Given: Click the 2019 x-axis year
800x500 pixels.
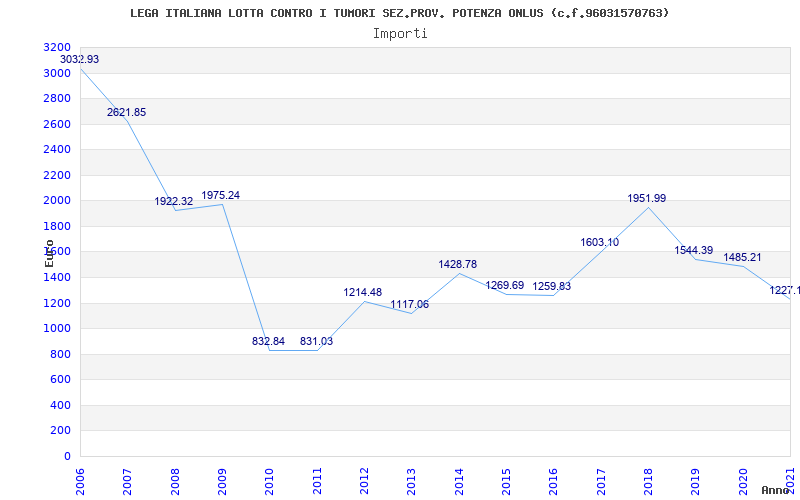Looking at the screenshot, I should [695, 482].
